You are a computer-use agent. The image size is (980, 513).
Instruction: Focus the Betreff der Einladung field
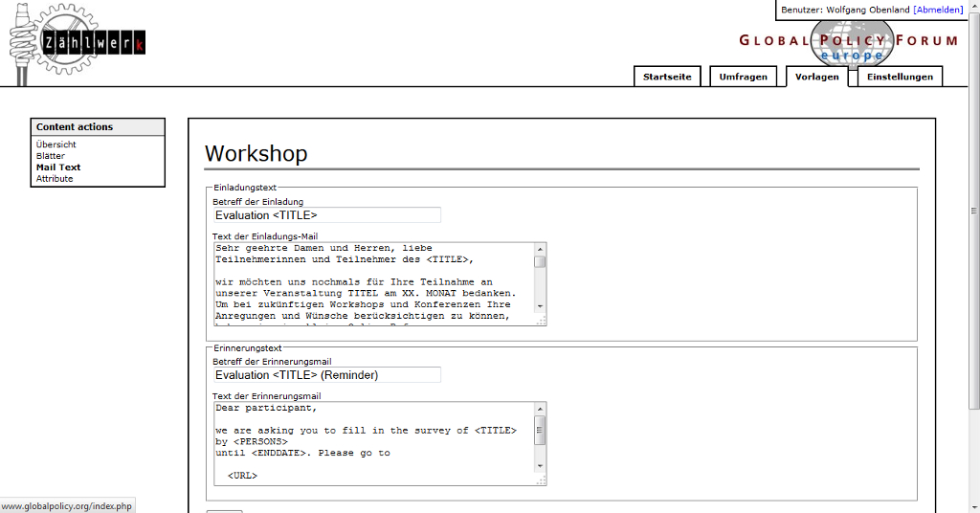pos(326,215)
